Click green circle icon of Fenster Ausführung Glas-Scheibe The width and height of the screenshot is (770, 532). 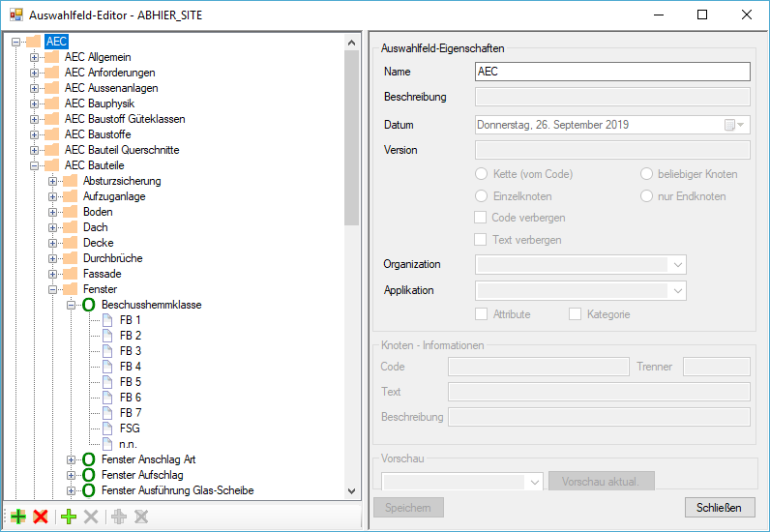click(x=89, y=490)
